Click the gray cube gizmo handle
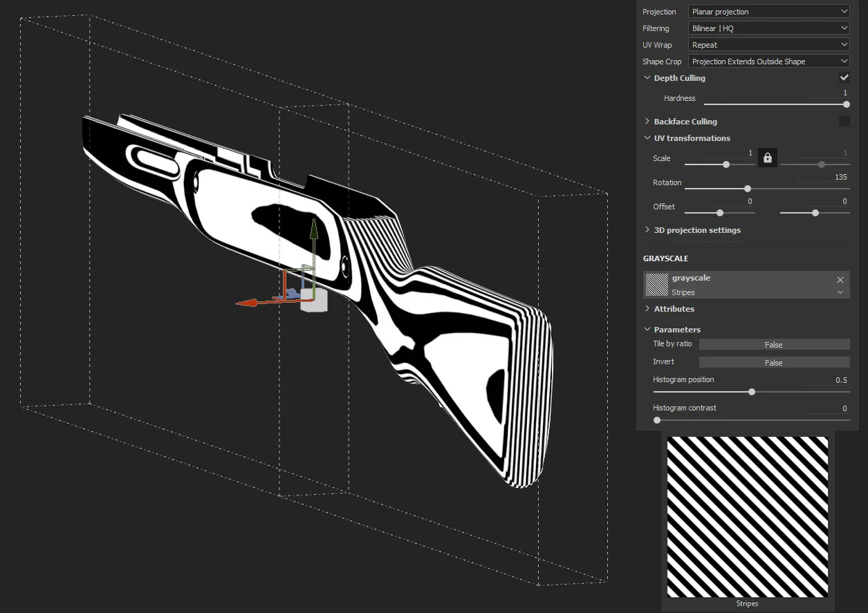Viewport: 868px width, 613px height. coord(314,301)
